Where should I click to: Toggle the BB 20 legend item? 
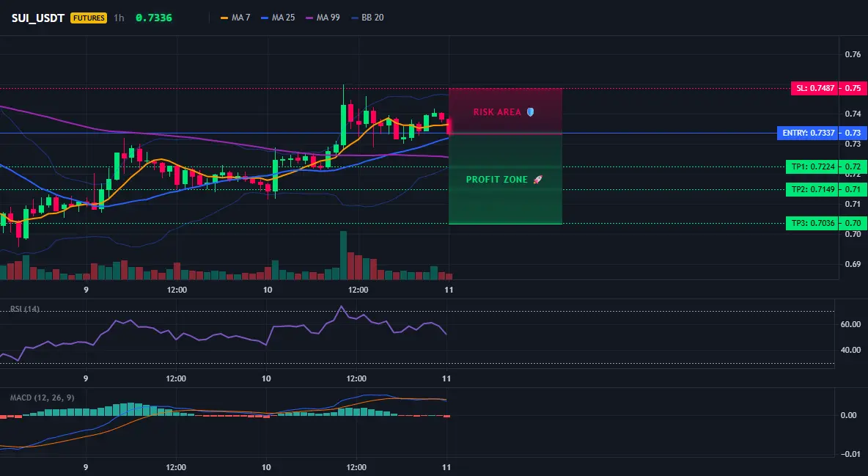click(x=367, y=18)
